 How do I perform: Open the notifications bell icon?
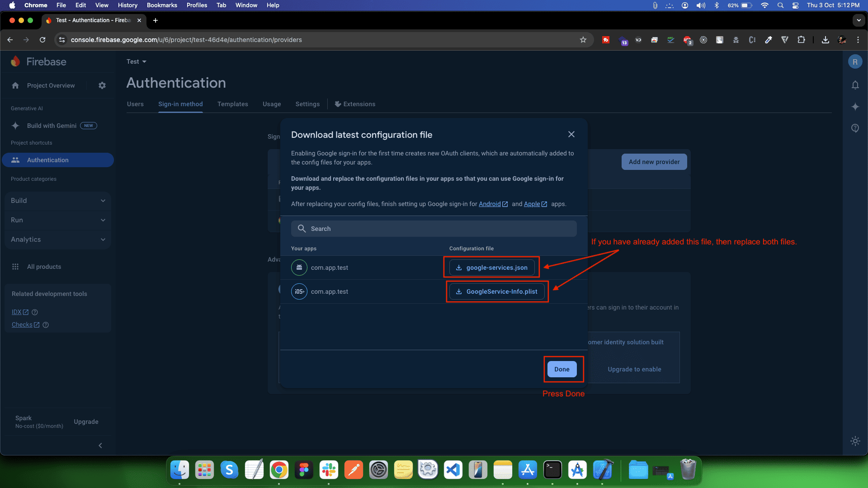tap(855, 85)
